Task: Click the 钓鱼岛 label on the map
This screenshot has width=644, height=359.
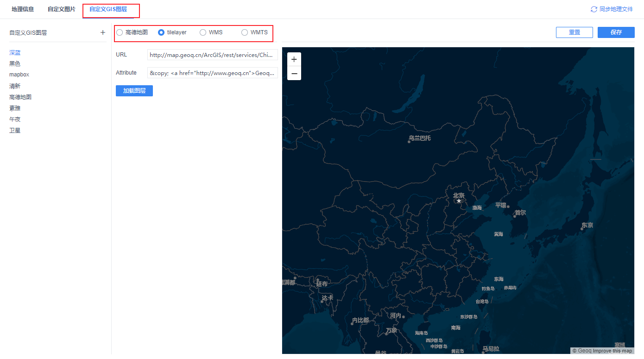Action: coord(488,288)
